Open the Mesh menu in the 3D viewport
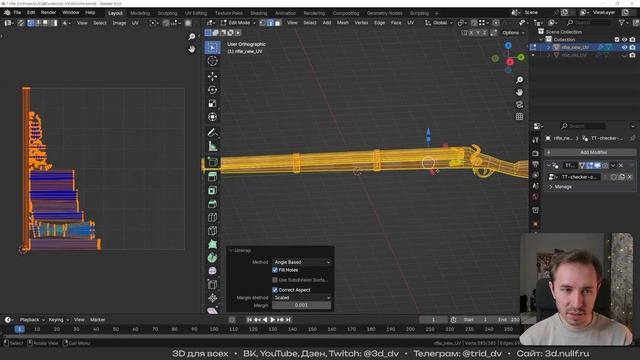 [342, 23]
